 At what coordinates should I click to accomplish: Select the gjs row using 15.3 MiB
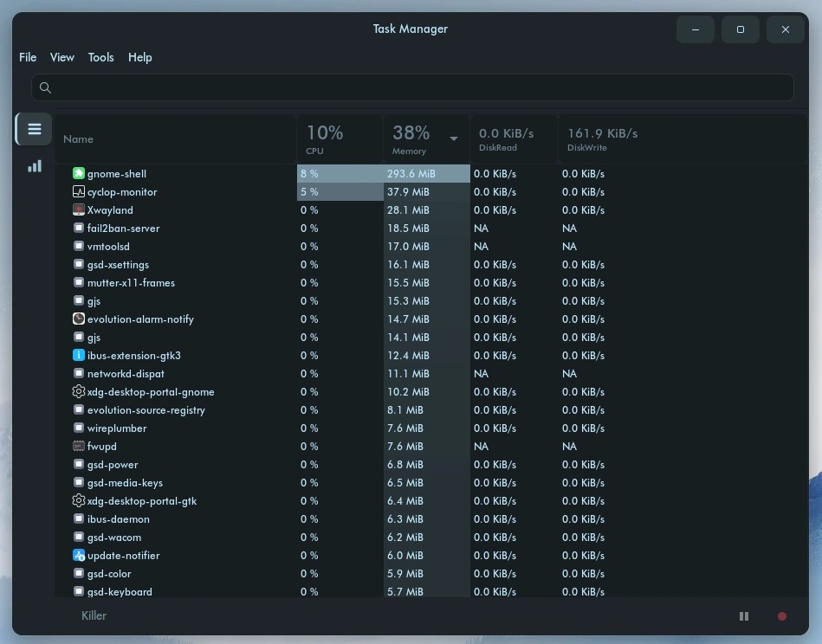pyautogui.click(x=430, y=300)
